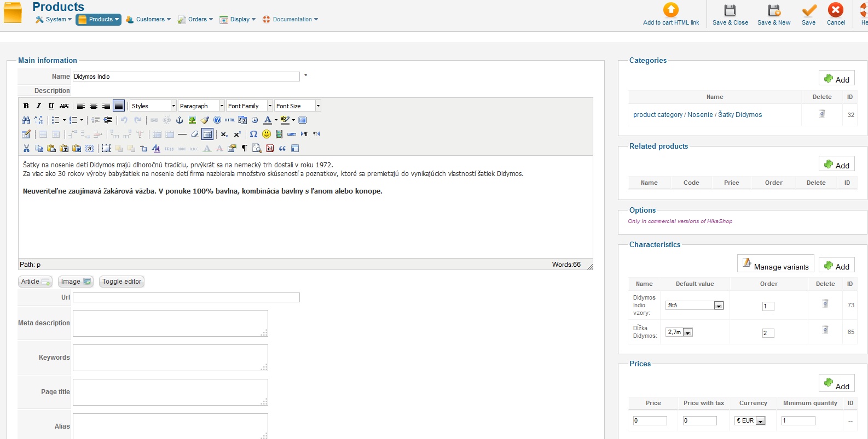Preview the description content
This screenshot has height=439, width=868.
pyautogui.click(x=257, y=149)
